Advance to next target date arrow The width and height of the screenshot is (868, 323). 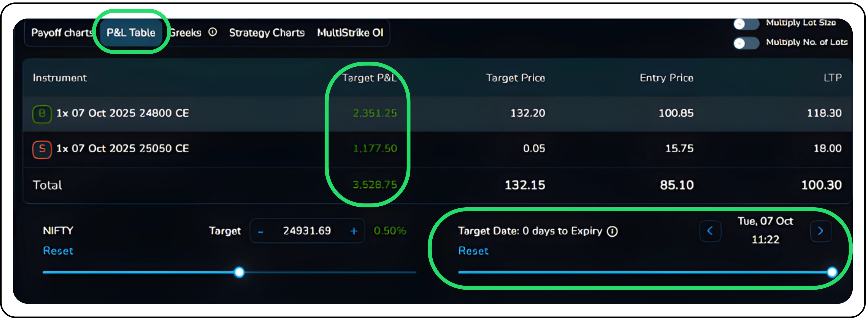pyautogui.click(x=820, y=231)
